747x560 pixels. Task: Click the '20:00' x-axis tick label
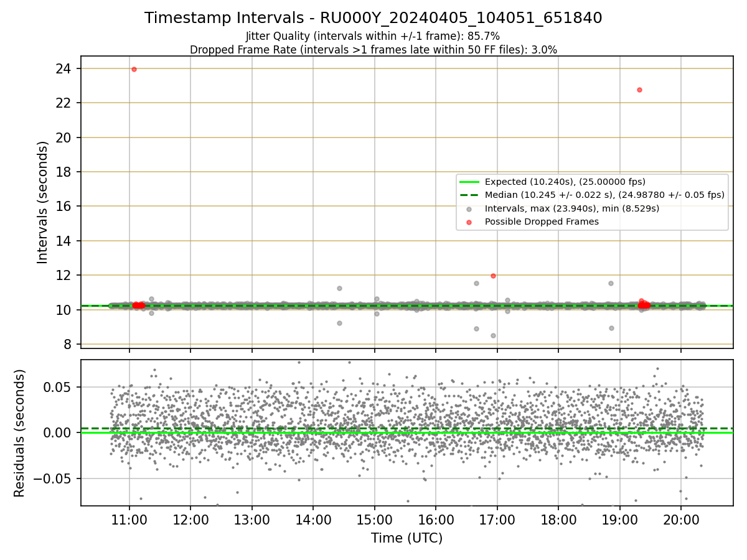680,520
